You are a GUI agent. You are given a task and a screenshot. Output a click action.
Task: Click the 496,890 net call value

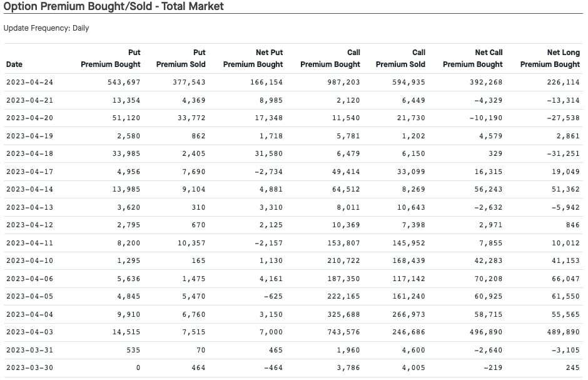click(486, 332)
